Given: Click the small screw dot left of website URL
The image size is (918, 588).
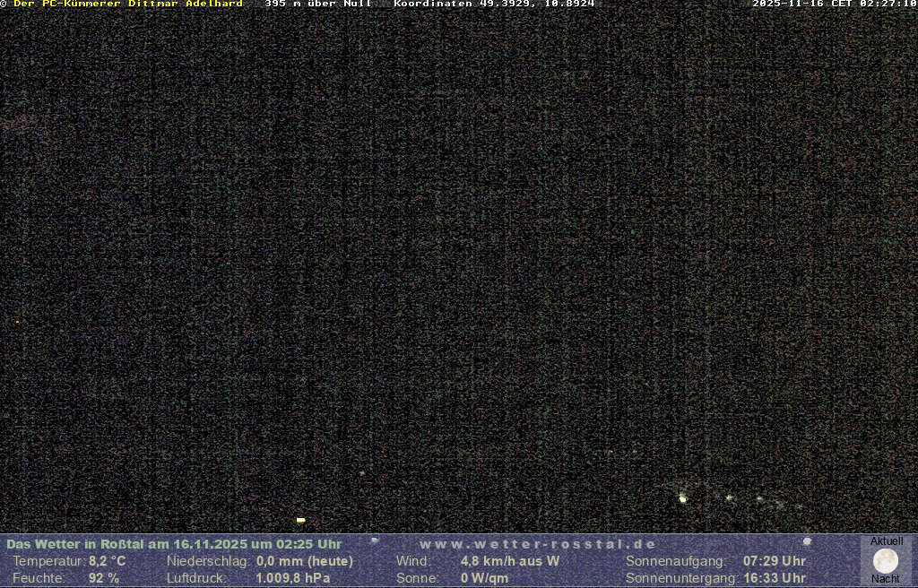Looking at the screenshot, I should coord(375,540).
